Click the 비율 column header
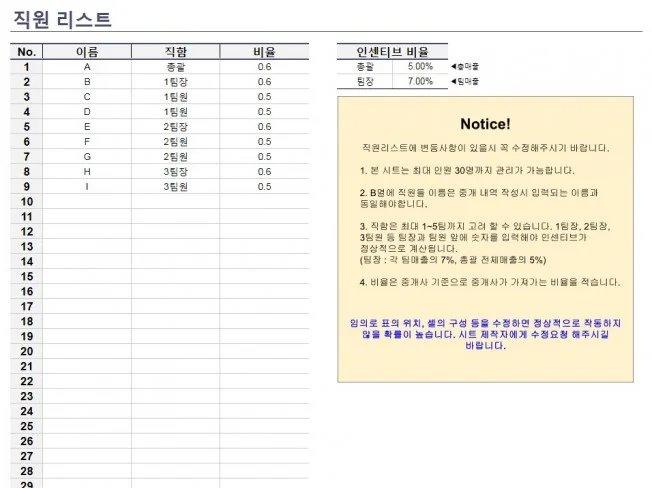 [264, 52]
